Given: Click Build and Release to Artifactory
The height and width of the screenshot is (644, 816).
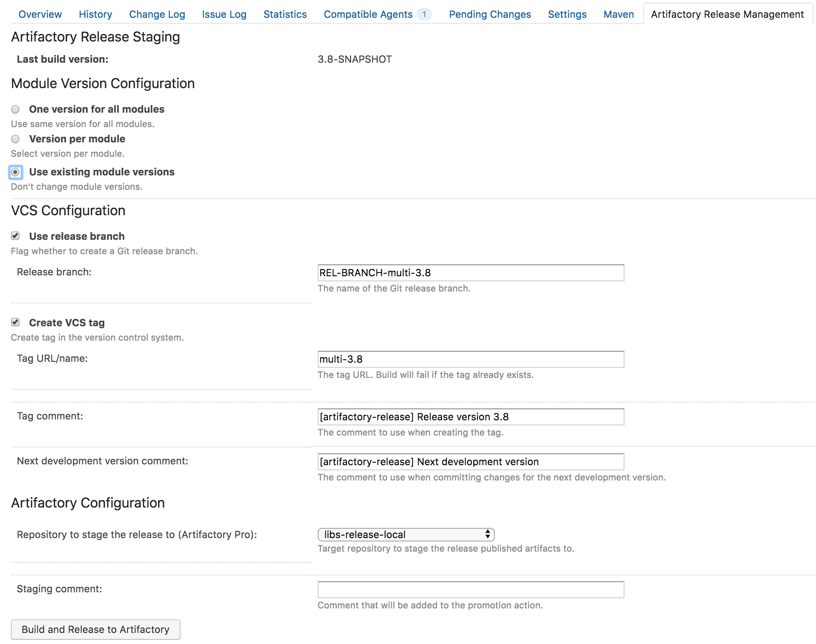Looking at the screenshot, I should tap(95, 630).
